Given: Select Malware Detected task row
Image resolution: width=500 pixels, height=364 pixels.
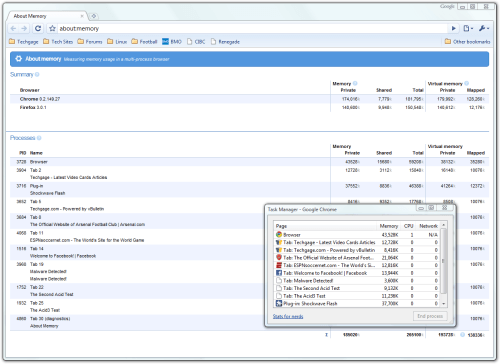Looking at the screenshot, I should tap(357, 281).
